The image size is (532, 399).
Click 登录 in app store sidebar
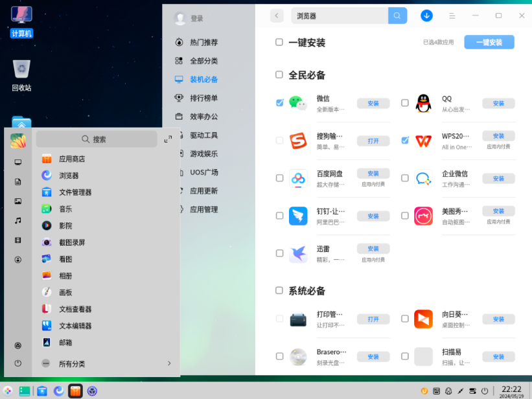click(x=196, y=18)
